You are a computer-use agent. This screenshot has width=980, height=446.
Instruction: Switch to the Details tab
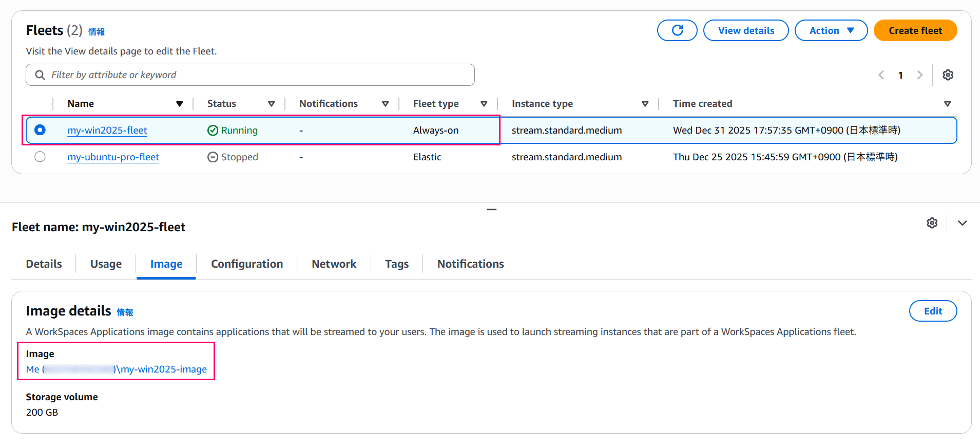point(44,264)
